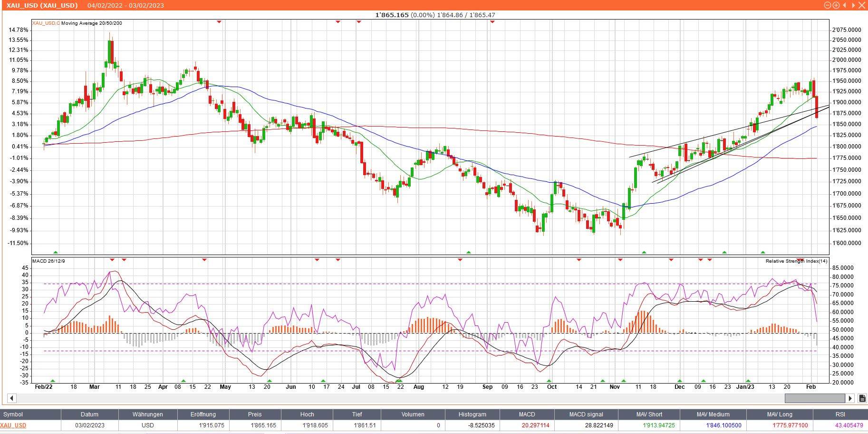Click the Histogram column header
Screen dimensions: 868x434
click(x=472, y=414)
